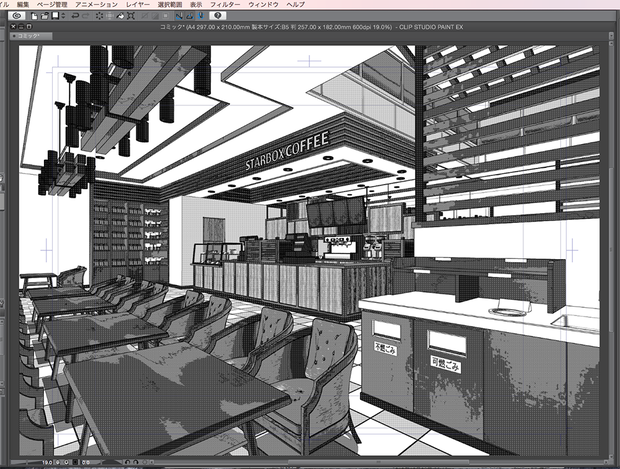Switch to the コミック document tab

tap(31, 36)
